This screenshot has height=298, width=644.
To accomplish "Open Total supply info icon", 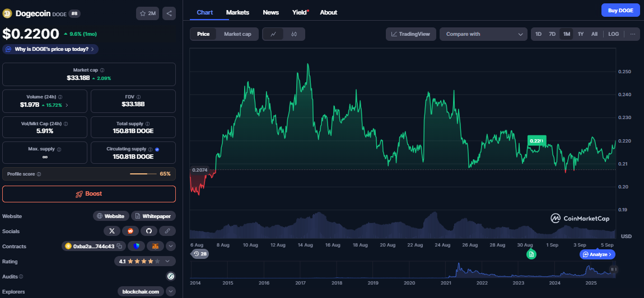I will [x=147, y=124].
